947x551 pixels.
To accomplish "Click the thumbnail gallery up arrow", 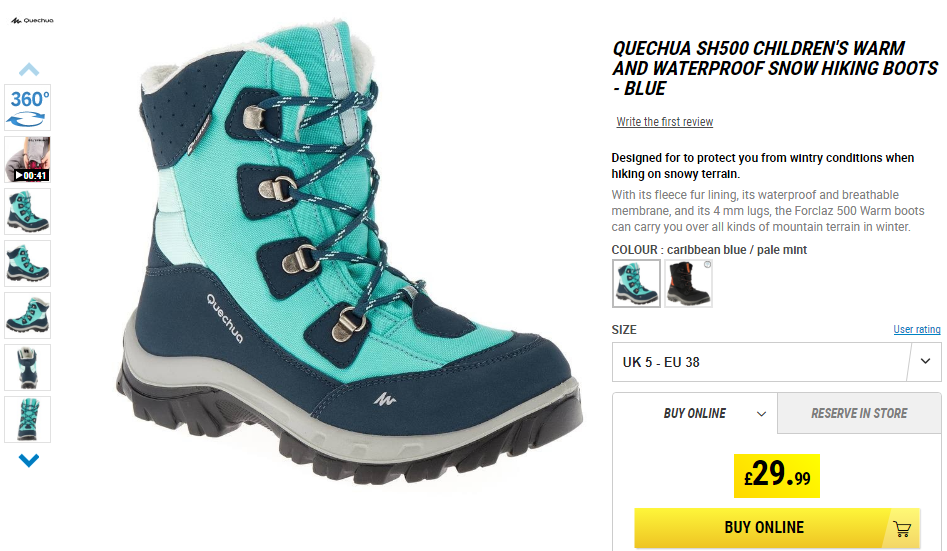I will (28, 69).
